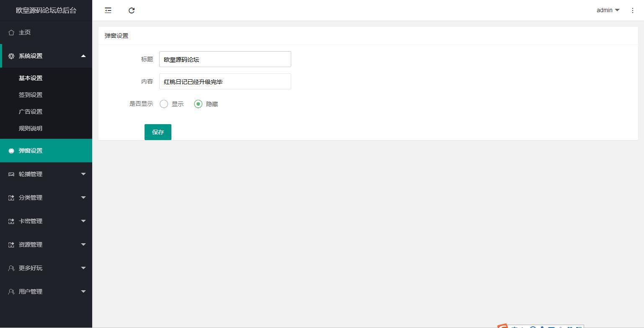The image size is (644, 328).
Task: Open the 广告设置 menu item
Action: click(30, 112)
